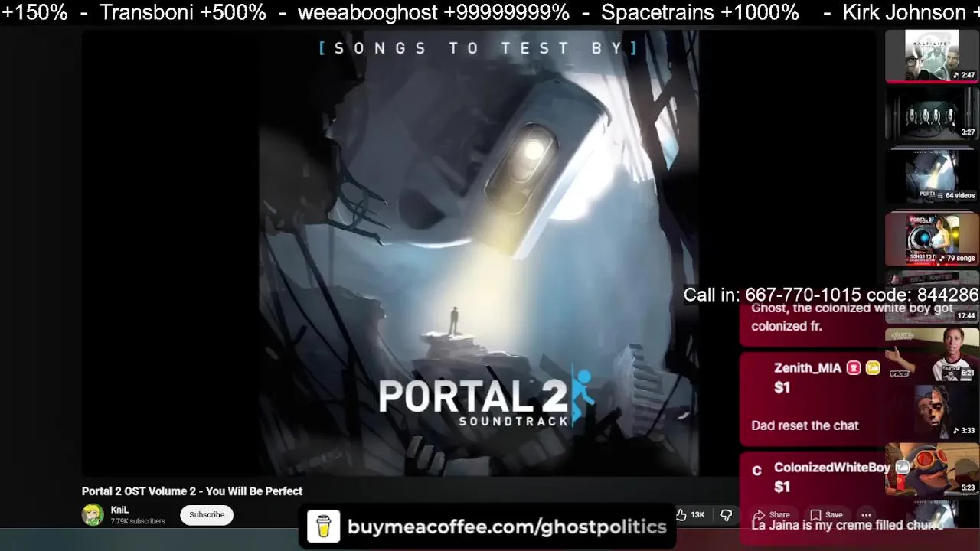The width and height of the screenshot is (980, 551).
Task: Click Kirk Johnson in the top ticker
Action: coord(904,12)
